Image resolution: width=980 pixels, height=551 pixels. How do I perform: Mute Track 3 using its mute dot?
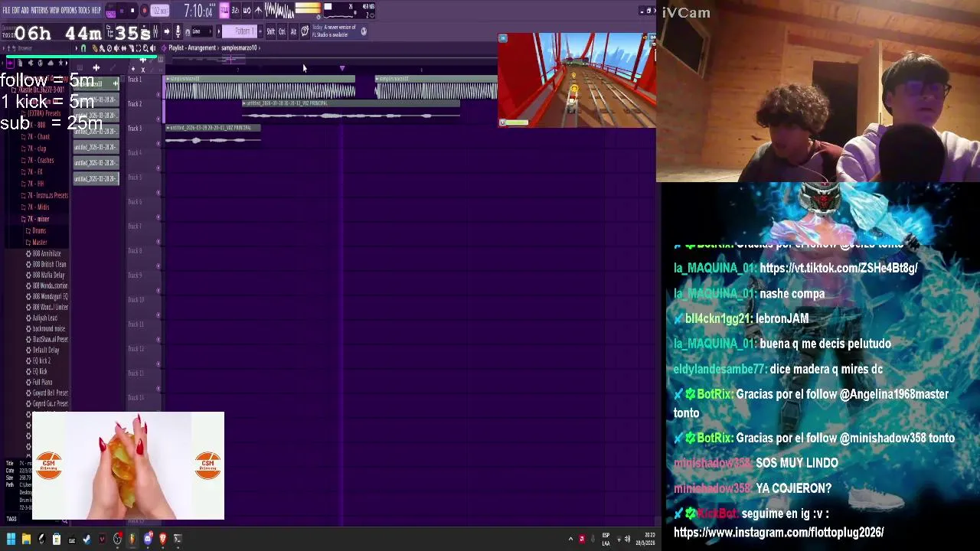pyautogui.click(x=158, y=144)
